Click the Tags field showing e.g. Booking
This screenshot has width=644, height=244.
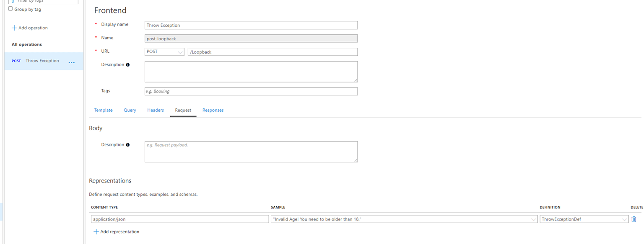[251, 91]
